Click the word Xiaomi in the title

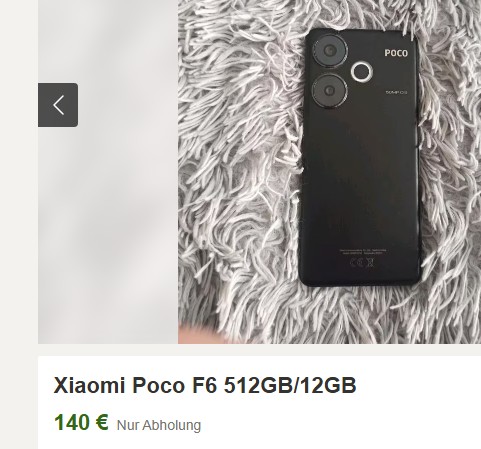coord(89,385)
